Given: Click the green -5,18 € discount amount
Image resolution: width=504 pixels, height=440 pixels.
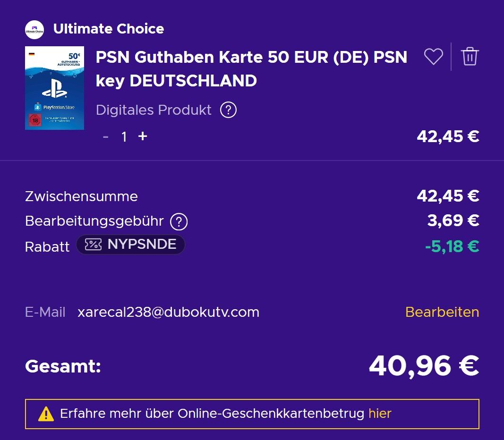Looking at the screenshot, I should [452, 246].
